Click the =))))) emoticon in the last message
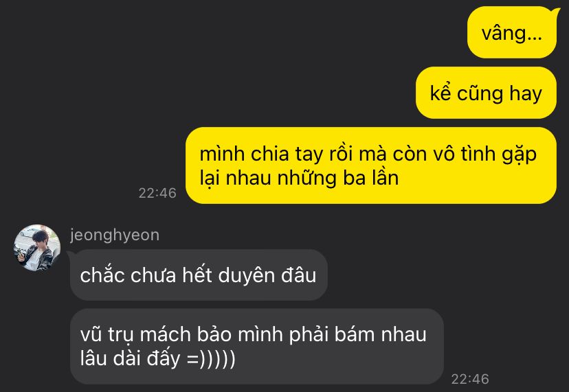The image size is (569, 392). (211, 359)
